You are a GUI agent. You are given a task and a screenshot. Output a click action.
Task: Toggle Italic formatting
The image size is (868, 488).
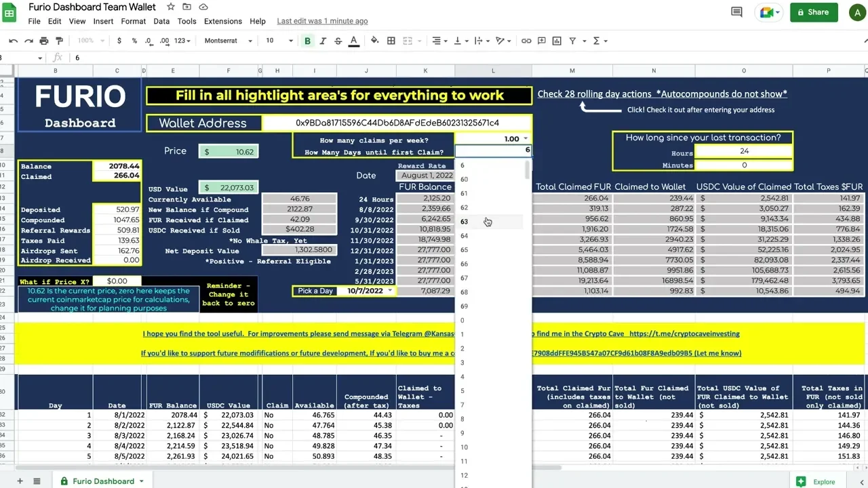click(323, 41)
